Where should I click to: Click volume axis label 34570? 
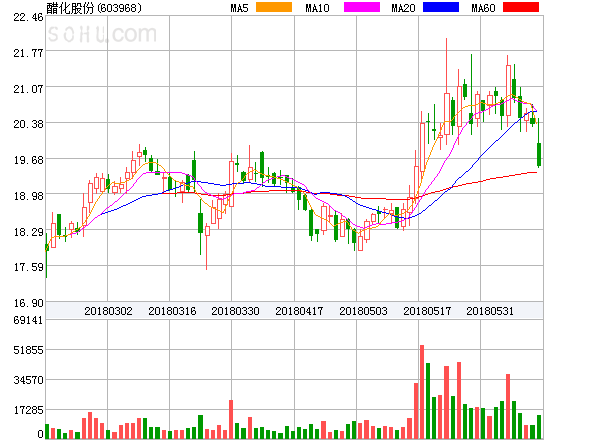click(28, 380)
